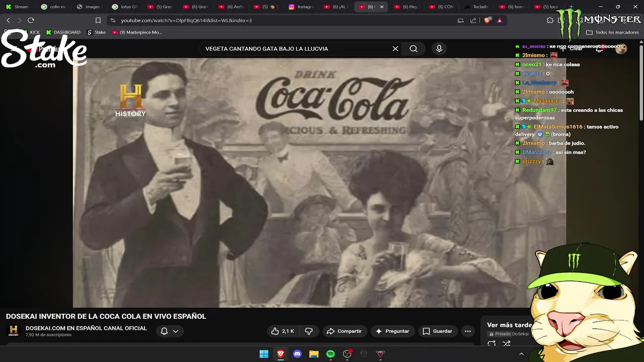The height and width of the screenshot is (362, 644).
Task: Open DOSEKAI.COM EN ESPAÑOL CANAL OFICIAL channel
Action: click(86, 328)
